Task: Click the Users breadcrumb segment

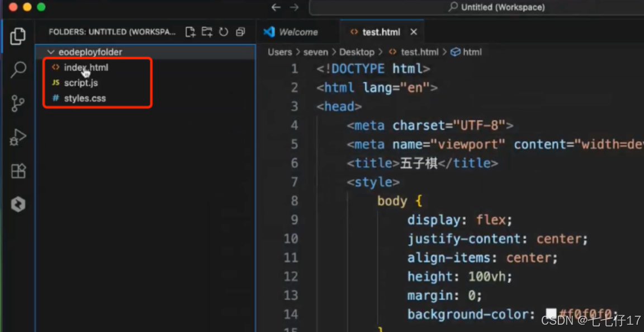Action: [280, 52]
